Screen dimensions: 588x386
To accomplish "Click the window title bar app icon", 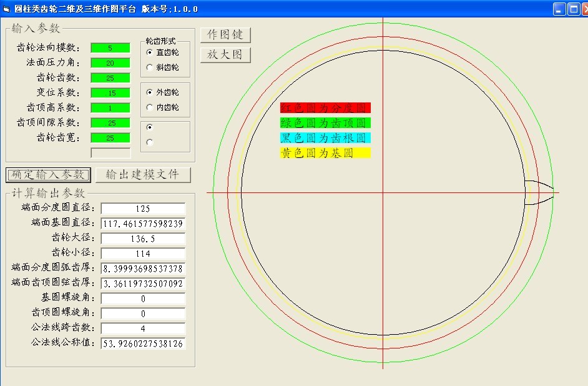I will click(6, 9).
